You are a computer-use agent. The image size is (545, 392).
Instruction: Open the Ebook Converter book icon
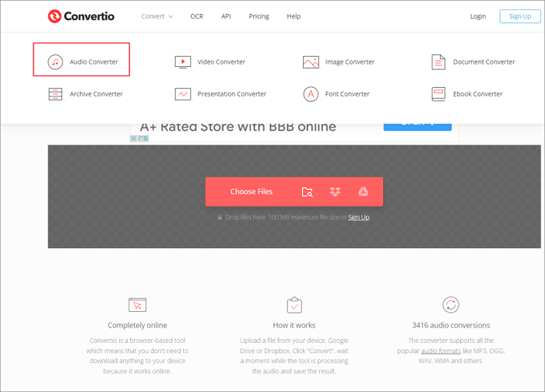pos(438,94)
